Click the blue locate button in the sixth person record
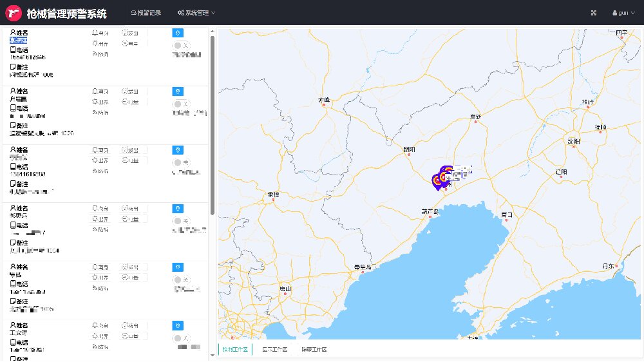644x362 pixels. [178, 326]
